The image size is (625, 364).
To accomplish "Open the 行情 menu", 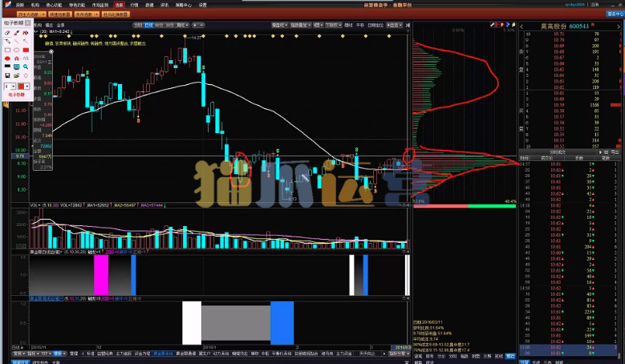I will click(134, 5).
